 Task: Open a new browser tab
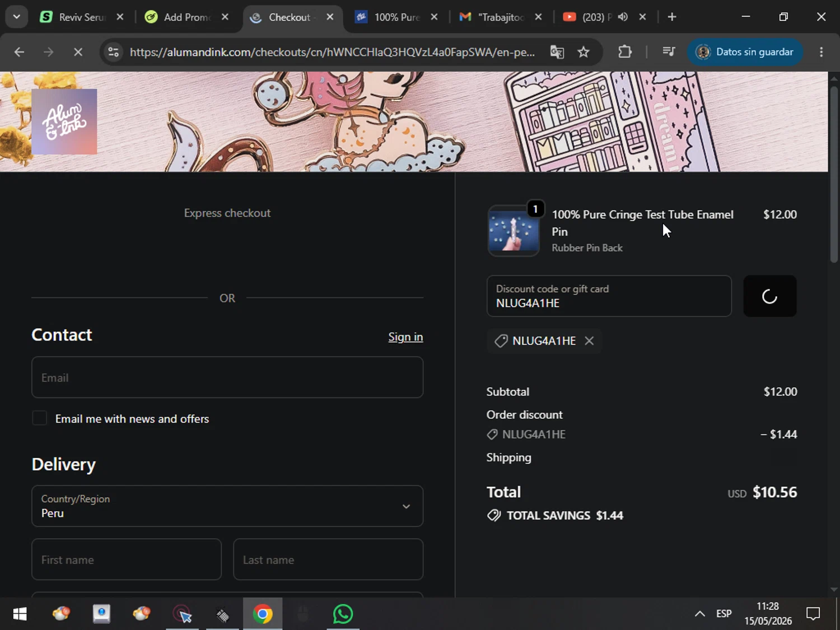[x=672, y=17]
